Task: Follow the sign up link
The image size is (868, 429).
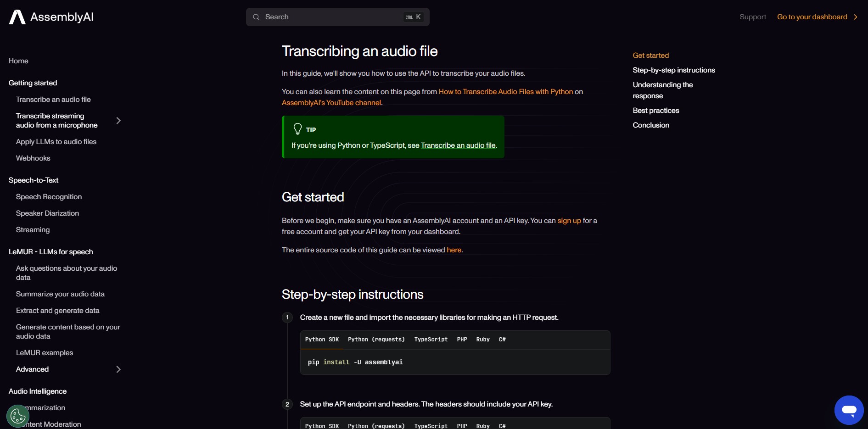Action: (569, 221)
